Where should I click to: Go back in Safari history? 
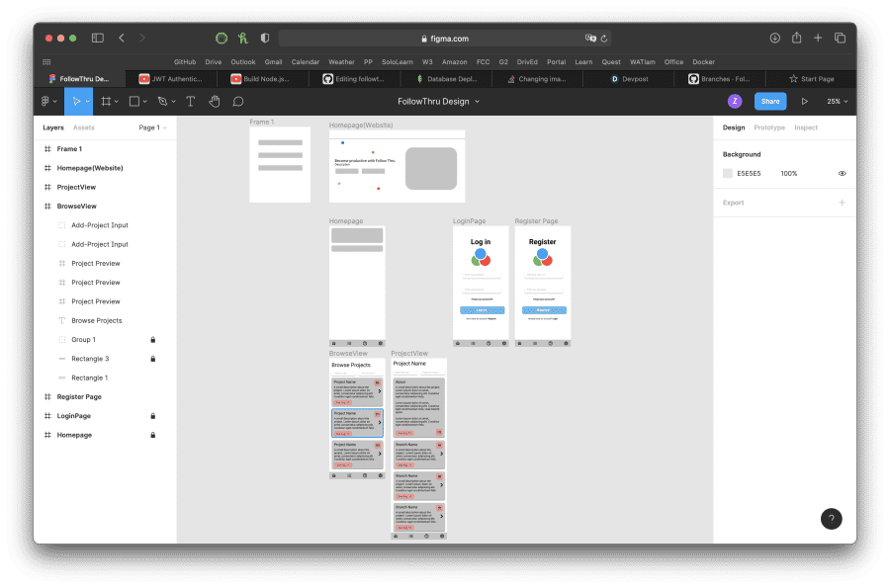[x=122, y=38]
